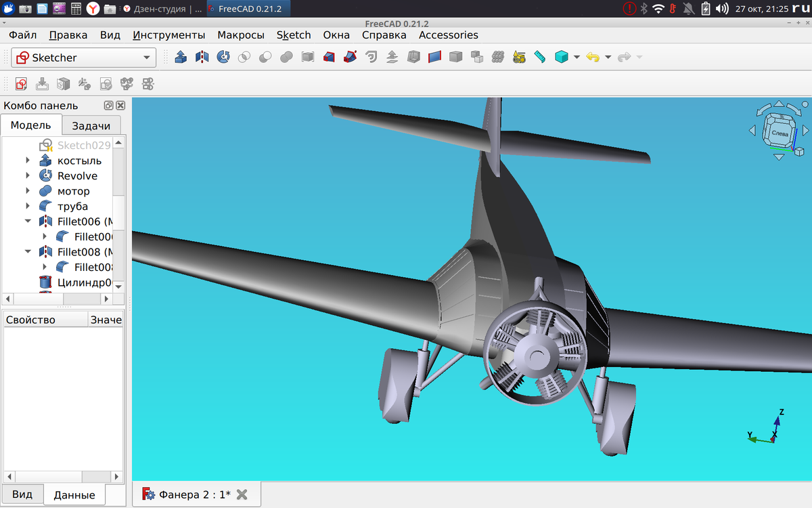Create a new sketch
Viewport: 812px width, 508px height.
[20, 83]
